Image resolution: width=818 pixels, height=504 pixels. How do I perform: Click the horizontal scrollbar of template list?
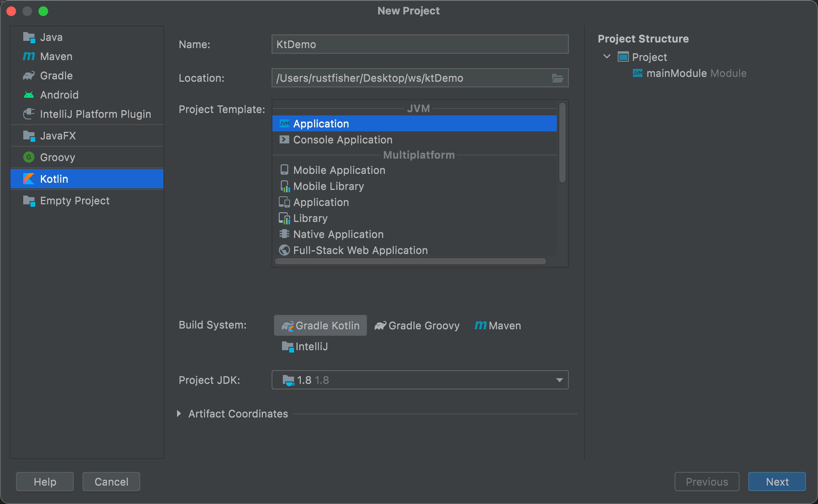pyautogui.click(x=411, y=262)
